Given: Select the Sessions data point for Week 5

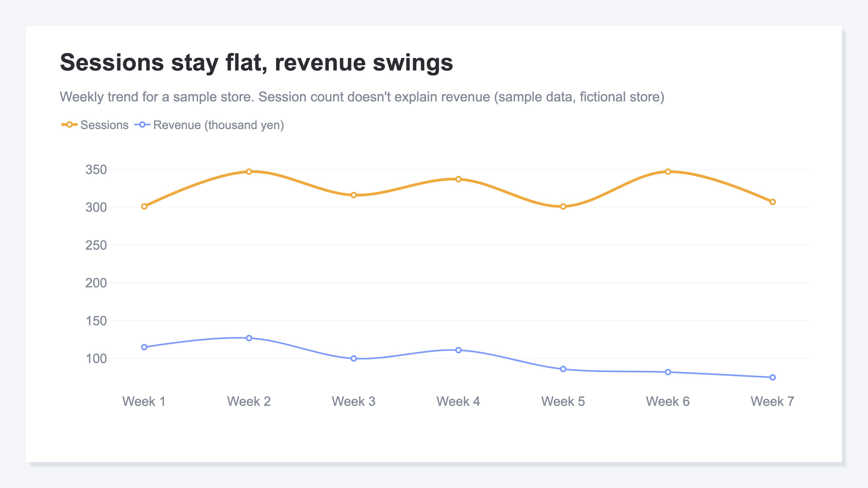Looking at the screenshot, I should [x=563, y=206].
